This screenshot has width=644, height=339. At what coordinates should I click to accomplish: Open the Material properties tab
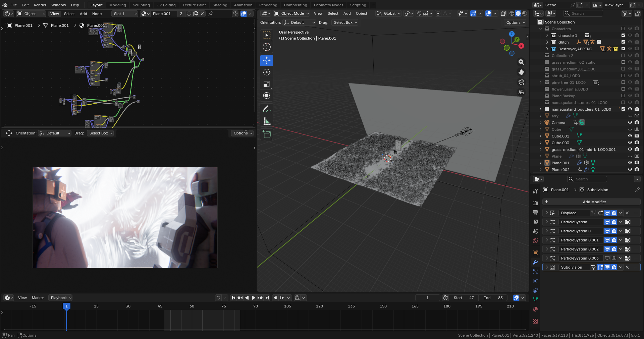[535, 309]
